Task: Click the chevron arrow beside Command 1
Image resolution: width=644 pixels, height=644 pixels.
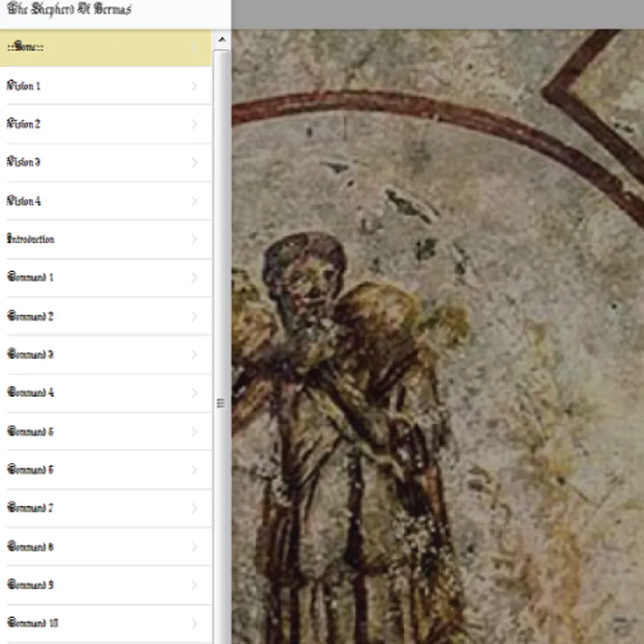Action: (194, 278)
